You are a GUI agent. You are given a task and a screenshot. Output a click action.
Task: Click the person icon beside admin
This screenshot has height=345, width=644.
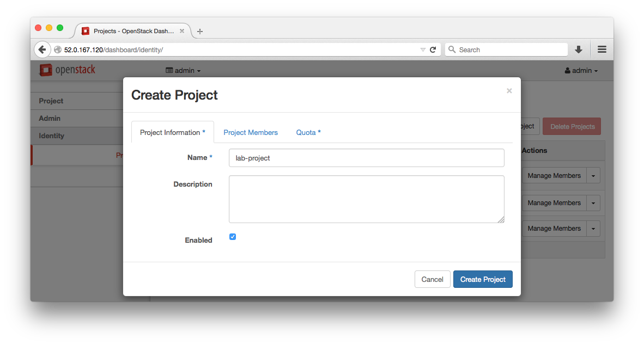pyautogui.click(x=568, y=70)
